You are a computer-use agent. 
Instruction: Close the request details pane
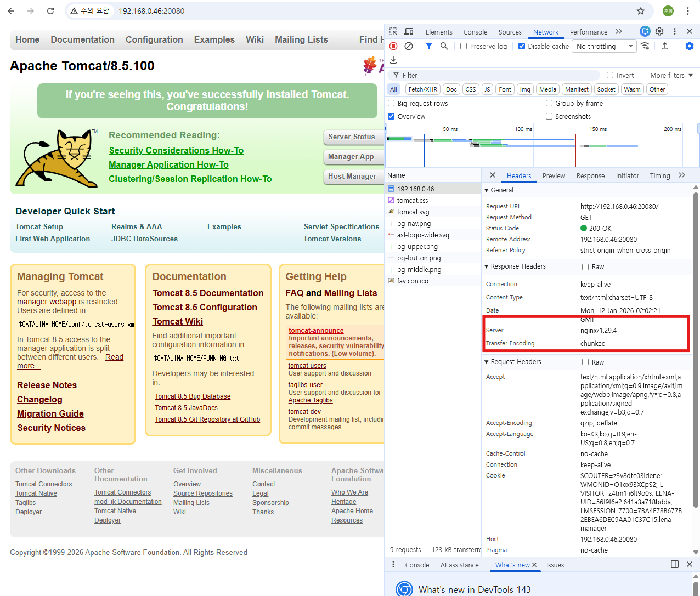click(x=493, y=175)
